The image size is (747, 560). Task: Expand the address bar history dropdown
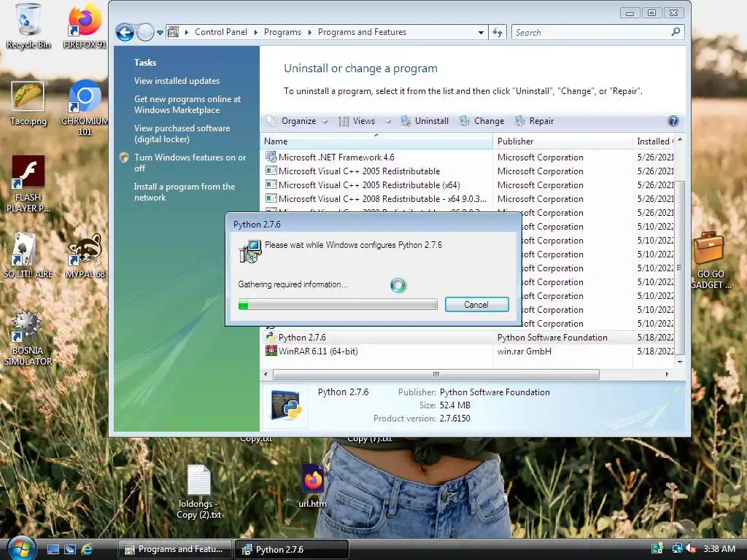point(481,32)
